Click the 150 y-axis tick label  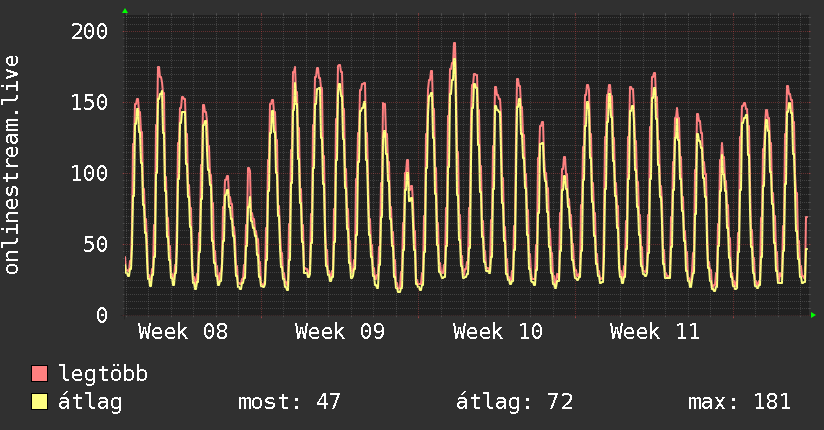tap(89, 103)
